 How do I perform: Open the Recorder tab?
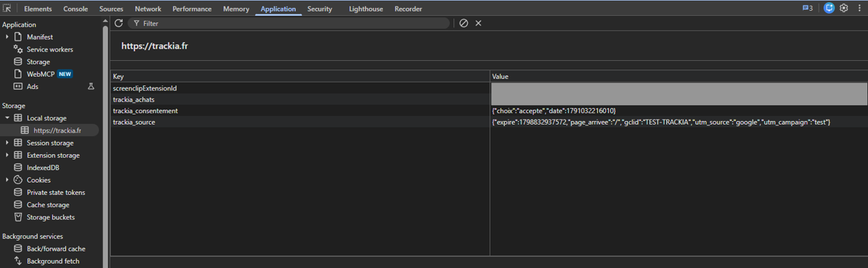coord(408,9)
